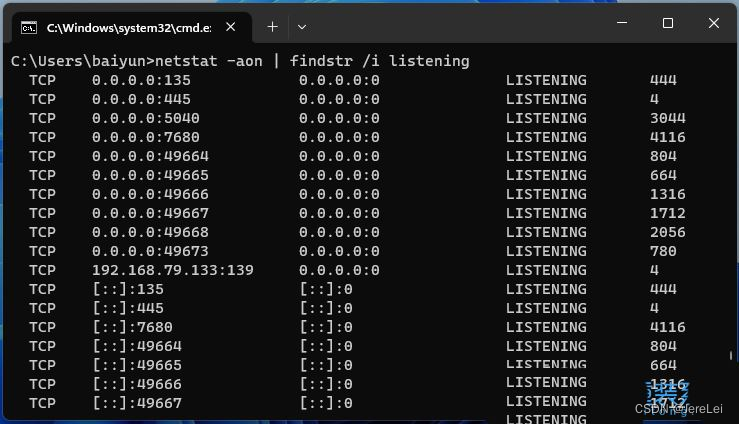This screenshot has height=424, width=739.
Task: Click foreign address in 0.0.0.0:49673 row
Action: (339, 251)
